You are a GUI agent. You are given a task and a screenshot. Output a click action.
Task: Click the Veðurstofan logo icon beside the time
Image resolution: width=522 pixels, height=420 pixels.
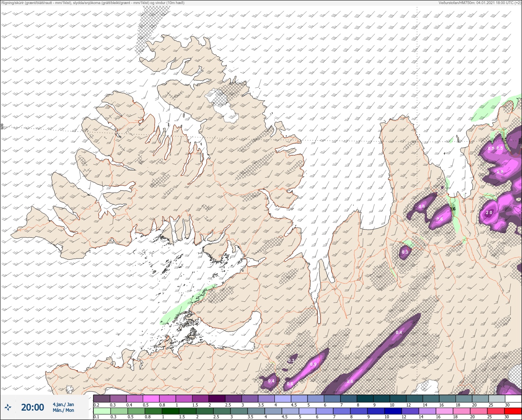pyautogui.click(x=8, y=407)
